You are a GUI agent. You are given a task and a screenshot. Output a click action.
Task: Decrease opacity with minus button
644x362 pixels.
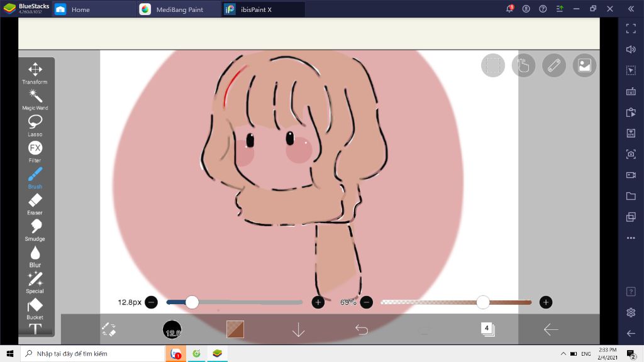[x=367, y=302]
